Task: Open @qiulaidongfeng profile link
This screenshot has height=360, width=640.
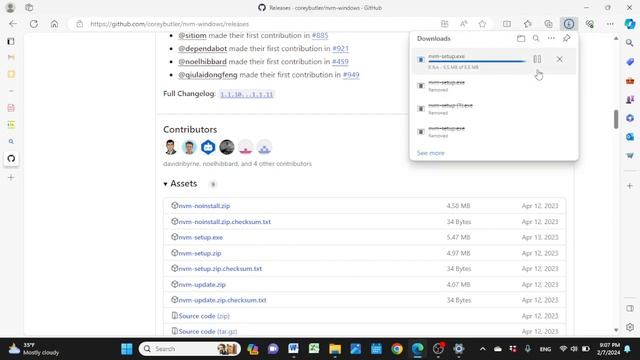Action: [x=208, y=75]
